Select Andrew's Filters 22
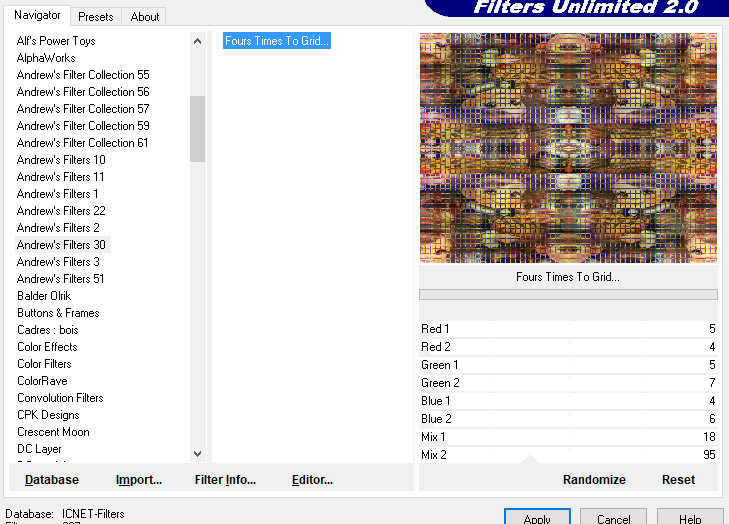 (x=61, y=211)
